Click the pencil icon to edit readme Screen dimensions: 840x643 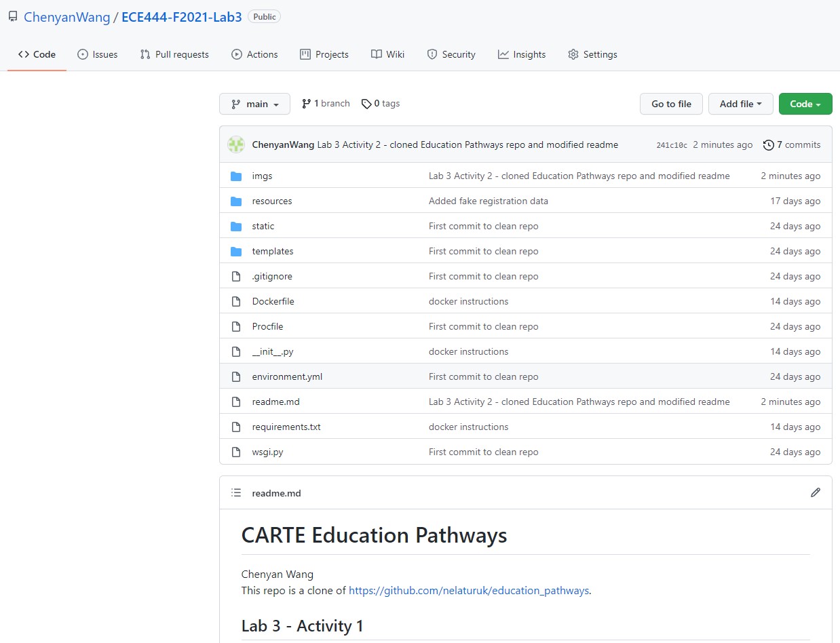point(816,492)
